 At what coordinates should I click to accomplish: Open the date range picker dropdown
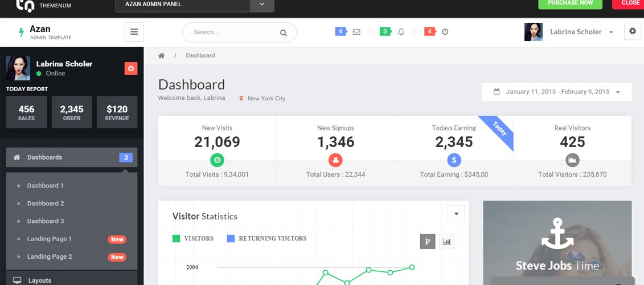click(x=556, y=92)
